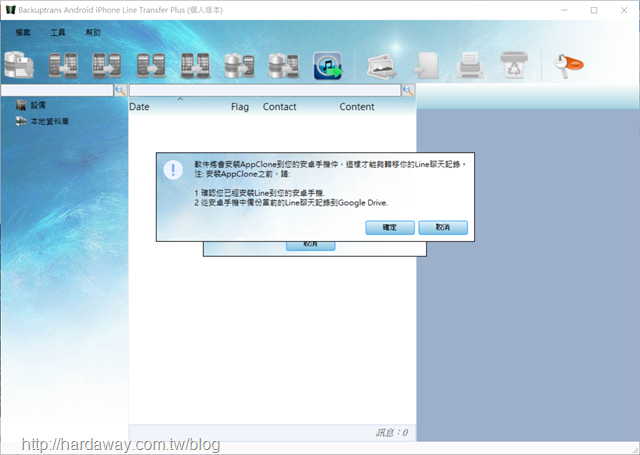Screen dimensions: 640x455
Task: Click the export to file page icon
Action: click(x=427, y=65)
